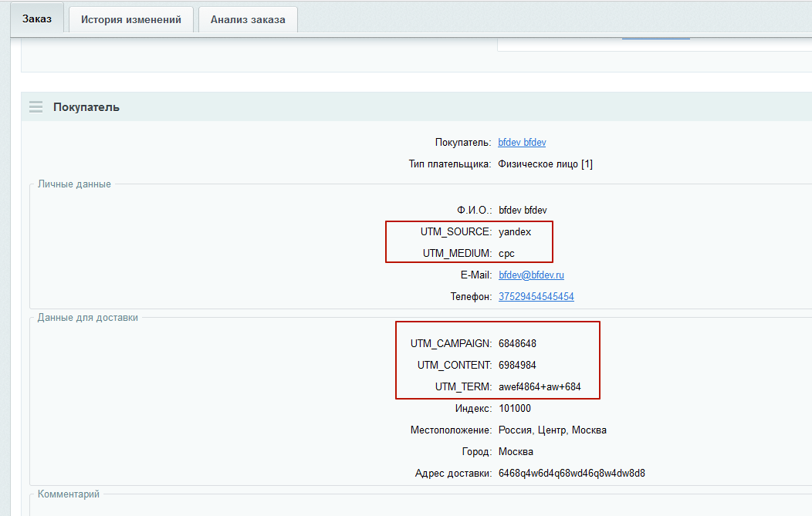
Task: Click the Индекс value 101000
Action: (514, 409)
